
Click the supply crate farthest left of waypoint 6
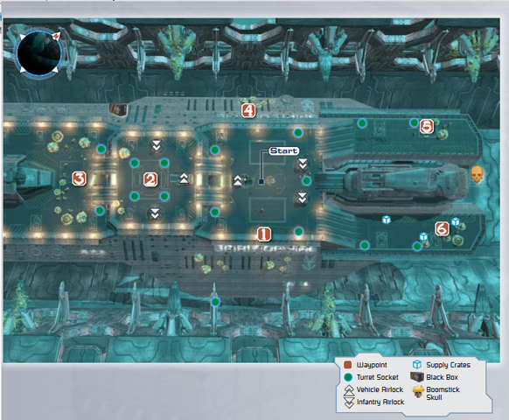click(386, 220)
